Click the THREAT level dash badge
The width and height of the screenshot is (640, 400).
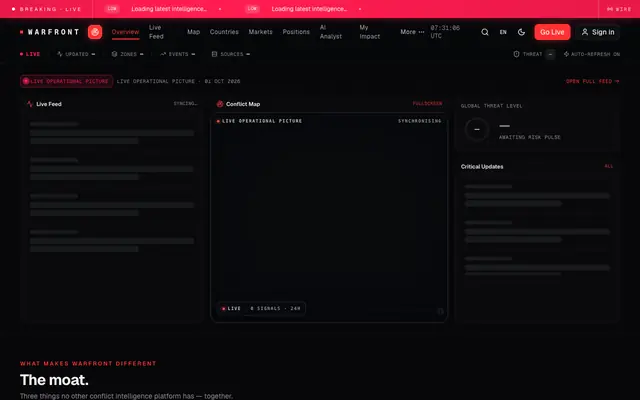550,54
